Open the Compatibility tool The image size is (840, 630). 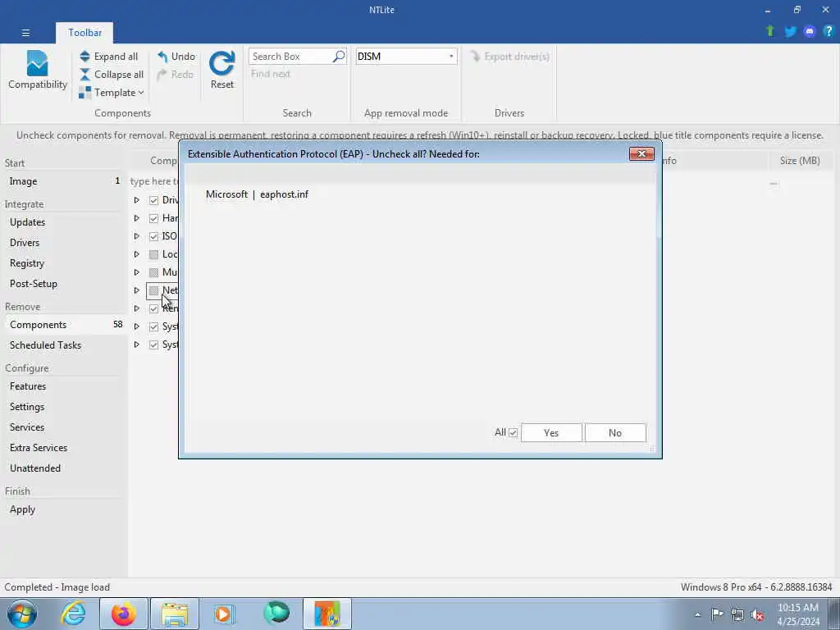(38, 70)
